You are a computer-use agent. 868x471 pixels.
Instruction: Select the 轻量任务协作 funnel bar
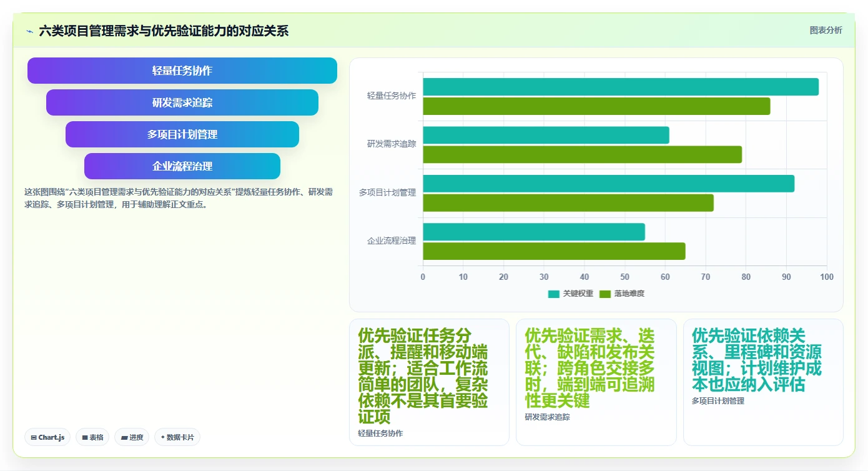pos(182,71)
